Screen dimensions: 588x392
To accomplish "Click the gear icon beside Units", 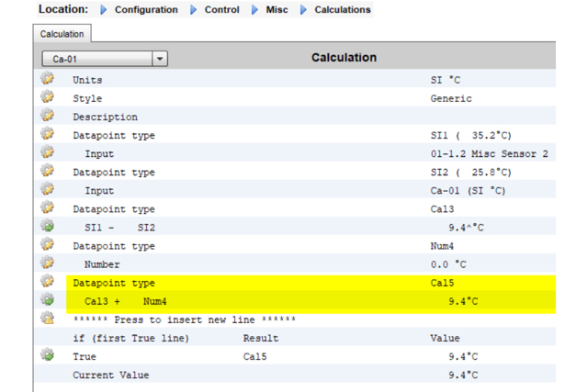I will [x=47, y=80].
